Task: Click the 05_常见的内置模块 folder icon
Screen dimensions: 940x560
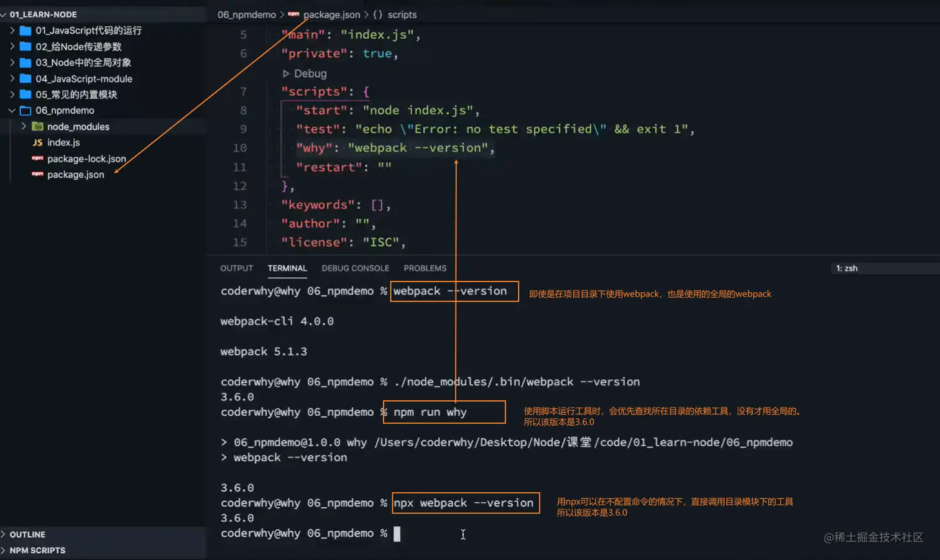Action: pos(25,94)
